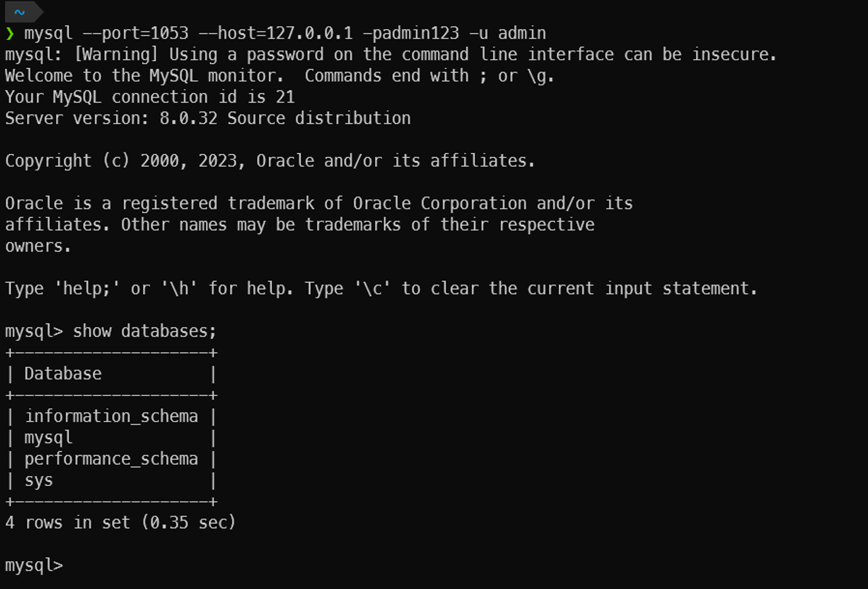Click the 'help;' hint text
Screen dimensions: 868x589
pos(87,289)
